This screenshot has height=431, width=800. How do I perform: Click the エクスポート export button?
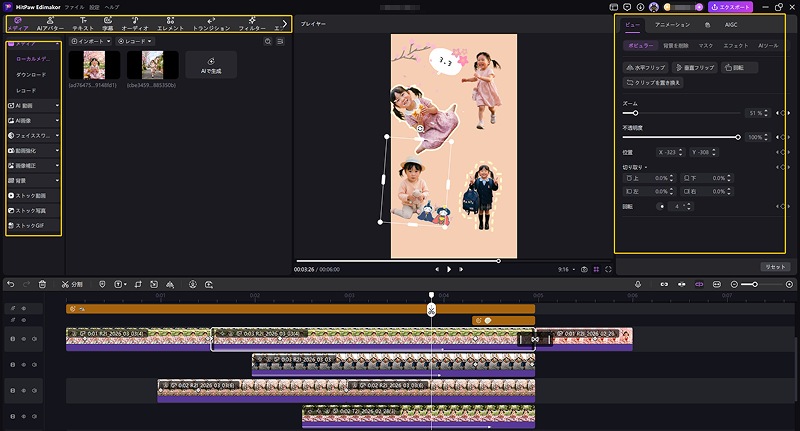pyautogui.click(x=731, y=7)
